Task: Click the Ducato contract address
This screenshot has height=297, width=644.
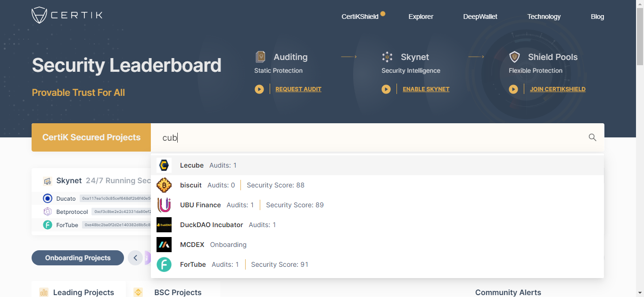Action: (115, 199)
